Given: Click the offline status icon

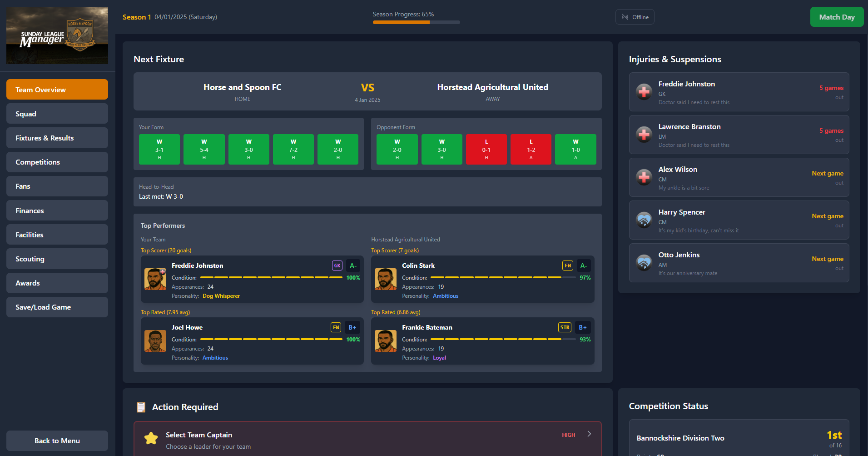Looking at the screenshot, I should [625, 17].
